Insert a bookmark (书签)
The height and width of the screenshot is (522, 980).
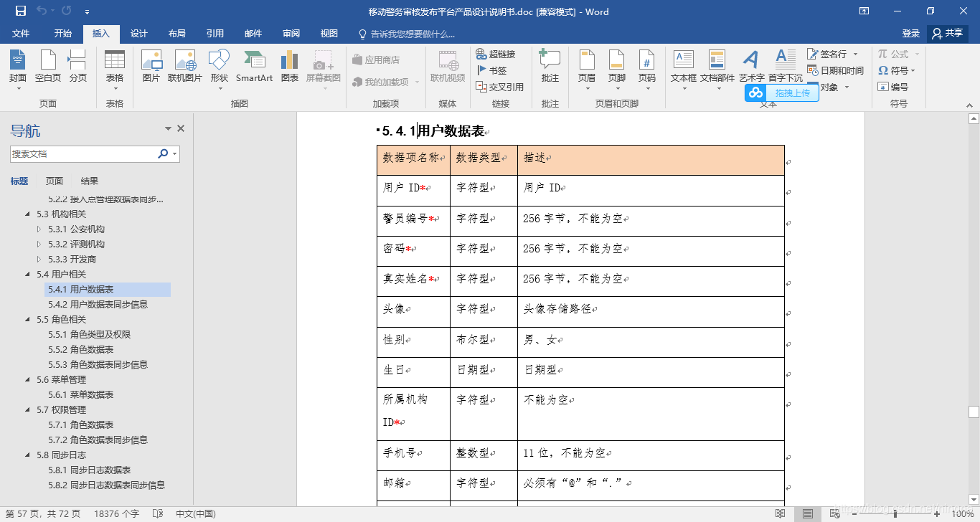(491, 70)
